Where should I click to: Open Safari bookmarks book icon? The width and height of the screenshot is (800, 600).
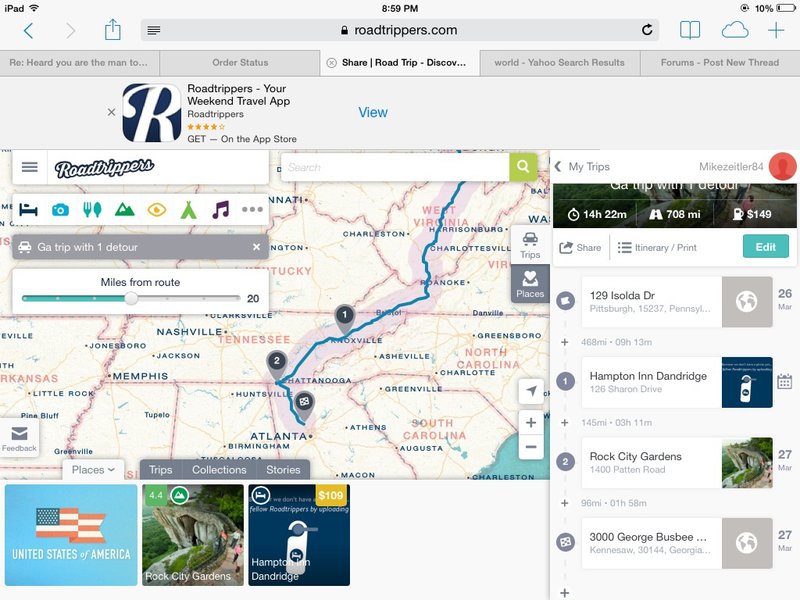coord(690,31)
